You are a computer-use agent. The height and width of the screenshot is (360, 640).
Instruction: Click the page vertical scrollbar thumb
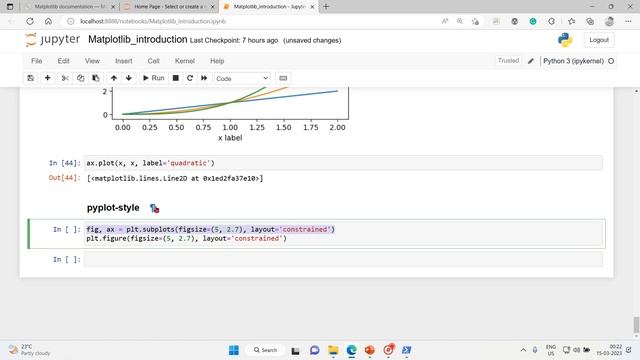636,325
